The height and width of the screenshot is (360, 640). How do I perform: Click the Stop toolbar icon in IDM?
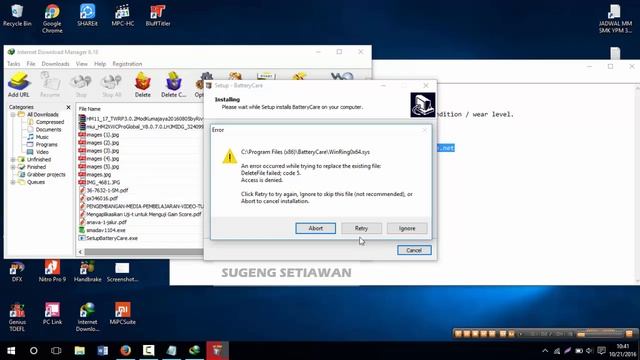point(81,84)
